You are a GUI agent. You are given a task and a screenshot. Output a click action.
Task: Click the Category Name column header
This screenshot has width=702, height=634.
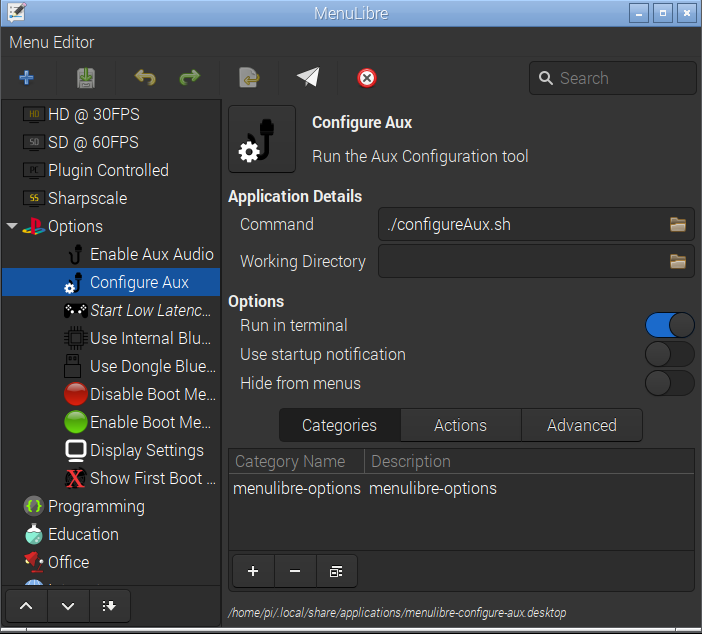pyautogui.click(x=296, y=461)
